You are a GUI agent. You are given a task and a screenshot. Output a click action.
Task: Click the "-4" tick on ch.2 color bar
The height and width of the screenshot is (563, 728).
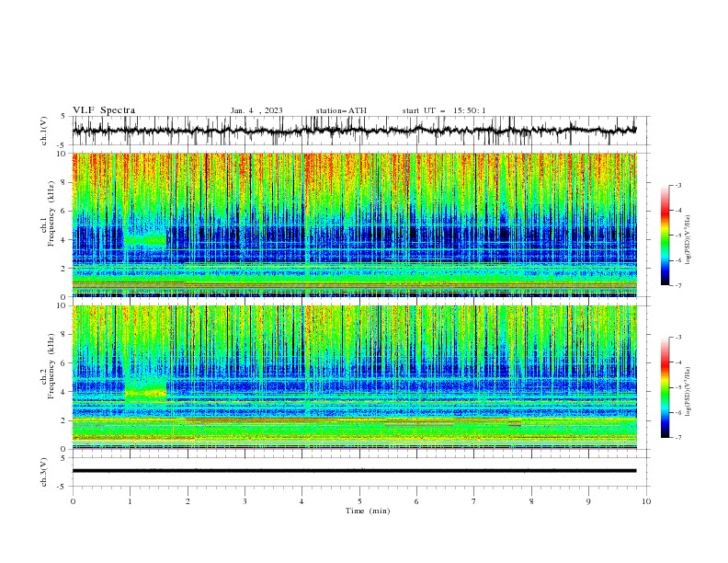[678, 362]
